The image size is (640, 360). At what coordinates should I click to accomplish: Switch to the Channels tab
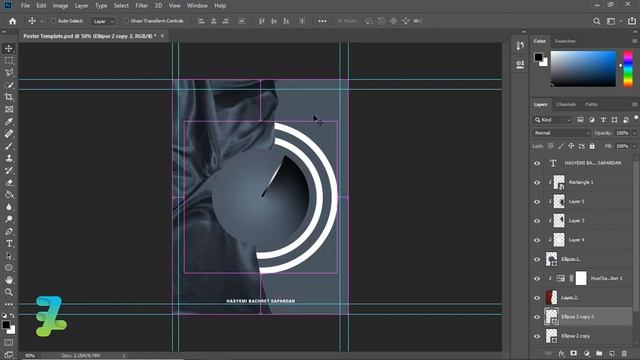(566, 104)
